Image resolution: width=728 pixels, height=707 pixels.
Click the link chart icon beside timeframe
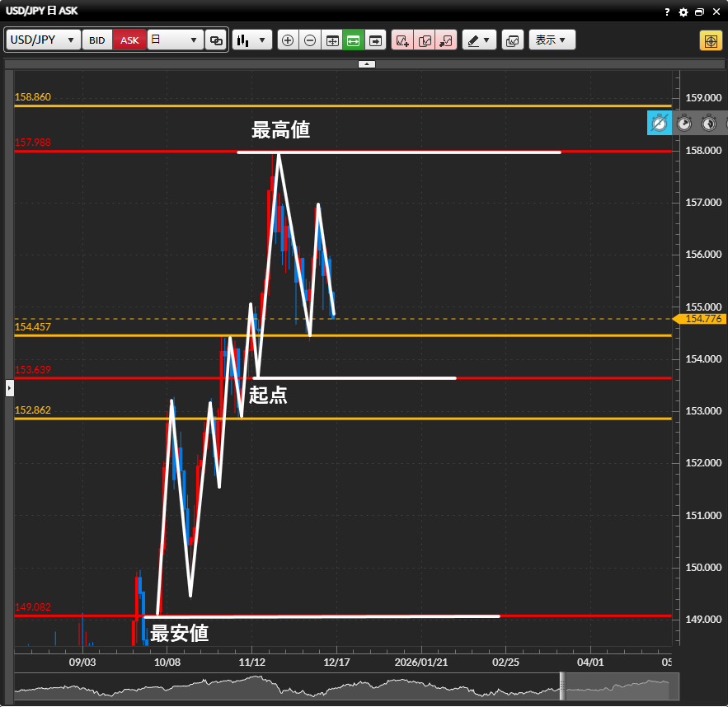(x=217, y=40)
